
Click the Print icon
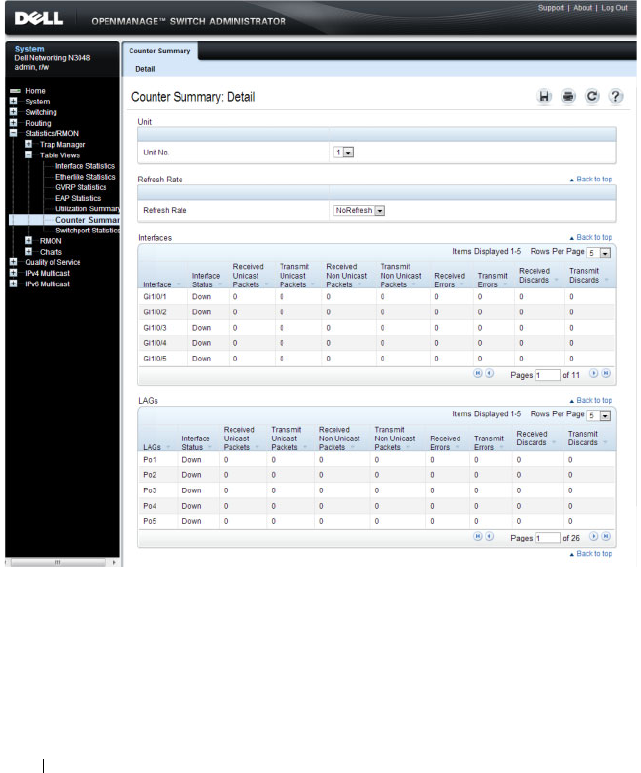568,97
